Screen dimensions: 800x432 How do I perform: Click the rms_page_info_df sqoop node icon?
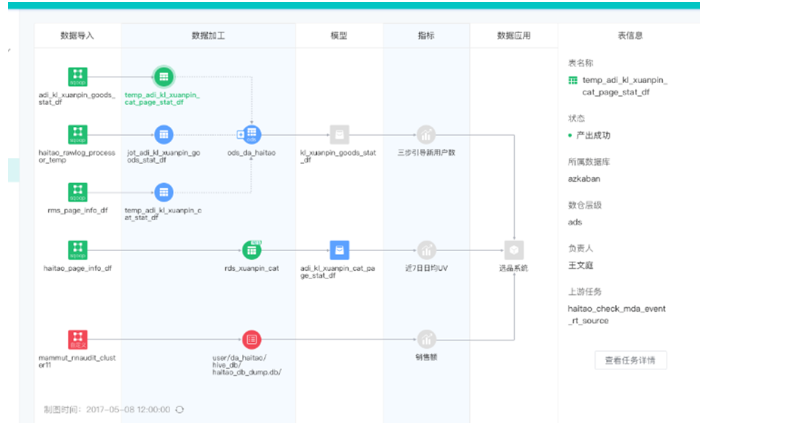pos(78,192)
